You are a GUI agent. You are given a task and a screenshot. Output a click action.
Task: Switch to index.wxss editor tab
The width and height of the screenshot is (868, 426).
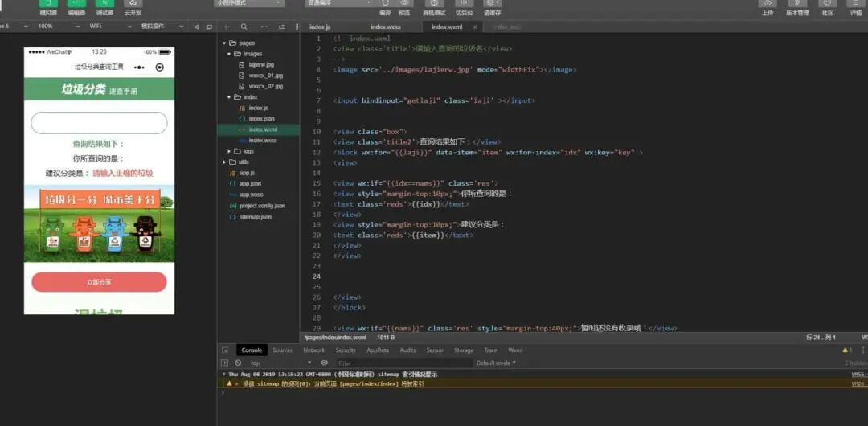point(386,27)
